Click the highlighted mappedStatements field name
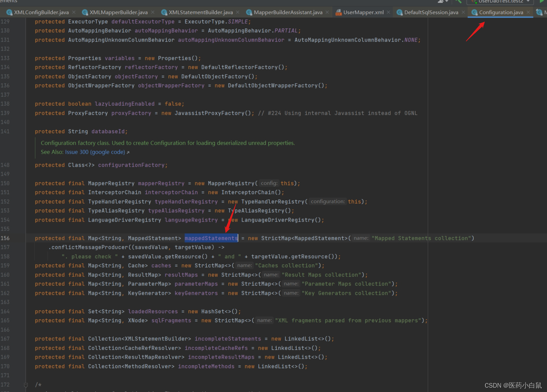The image size is (547, 392). click(211, 238)
